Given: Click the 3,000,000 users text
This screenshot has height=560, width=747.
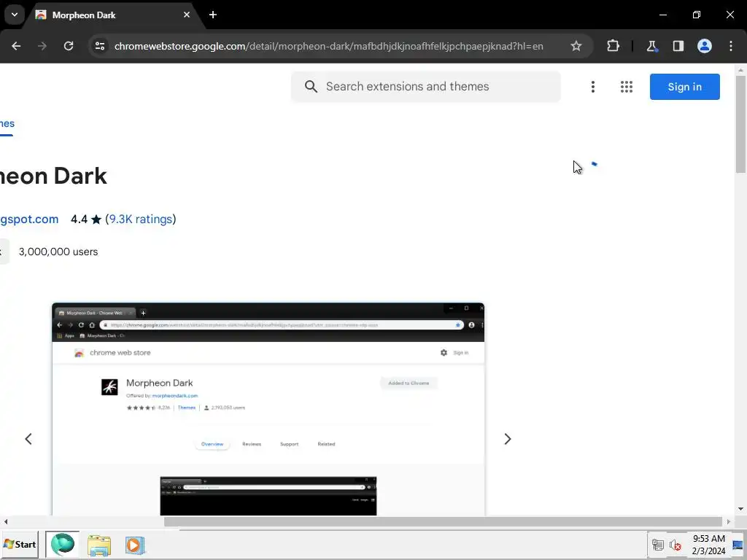Looking at the screenshot, I should point(58,252).
